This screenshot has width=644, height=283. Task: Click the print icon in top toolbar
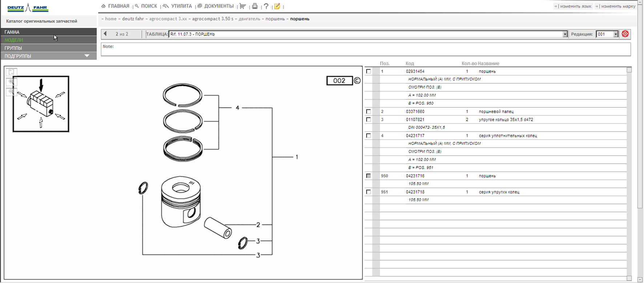pos(255,6)
